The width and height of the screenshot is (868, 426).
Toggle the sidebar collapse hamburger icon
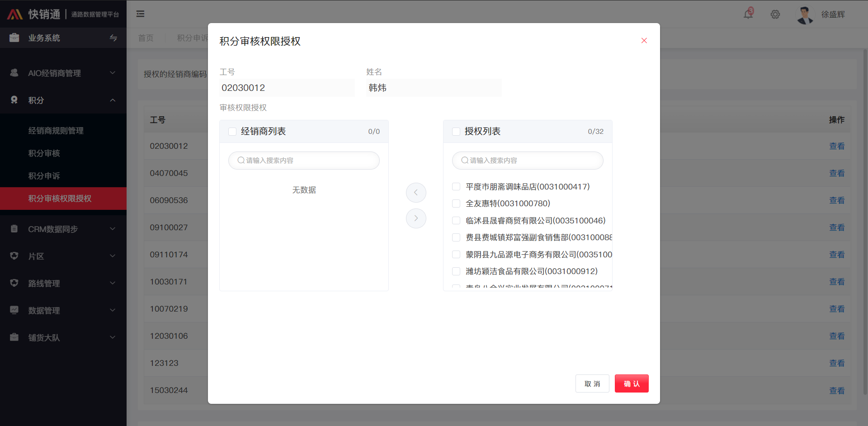[141, 14]
